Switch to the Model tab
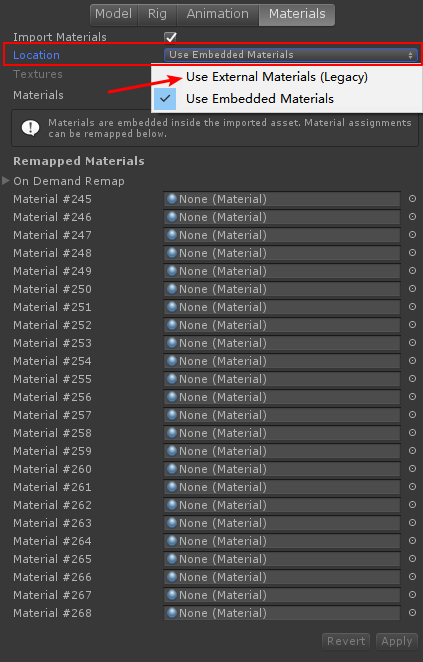423x662 pixels. click(114, 14)
